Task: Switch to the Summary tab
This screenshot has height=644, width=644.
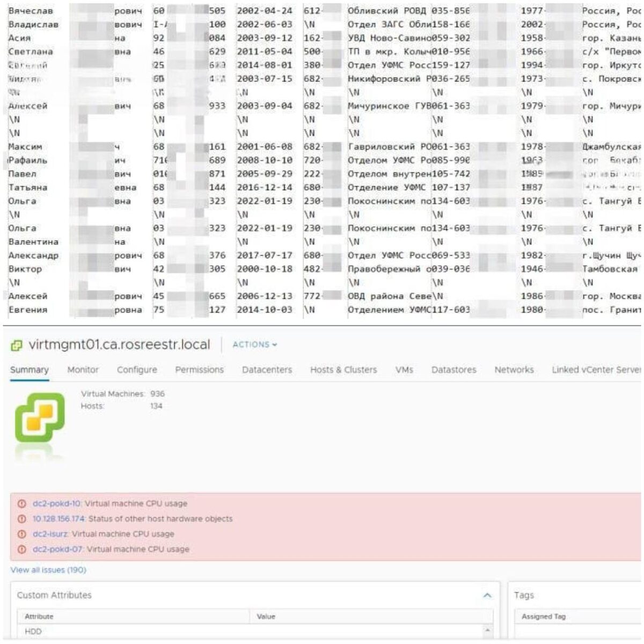Action: click(x=30, y=370)
